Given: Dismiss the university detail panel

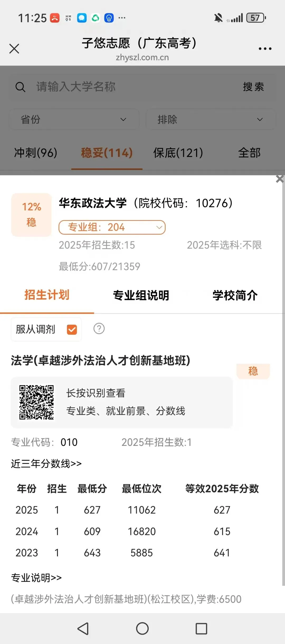Looking at the screenshot, I should [x=280, y=179].
